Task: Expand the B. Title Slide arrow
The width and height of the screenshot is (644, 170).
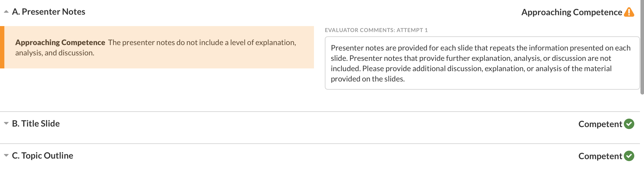Action: (x=6, y=123)
